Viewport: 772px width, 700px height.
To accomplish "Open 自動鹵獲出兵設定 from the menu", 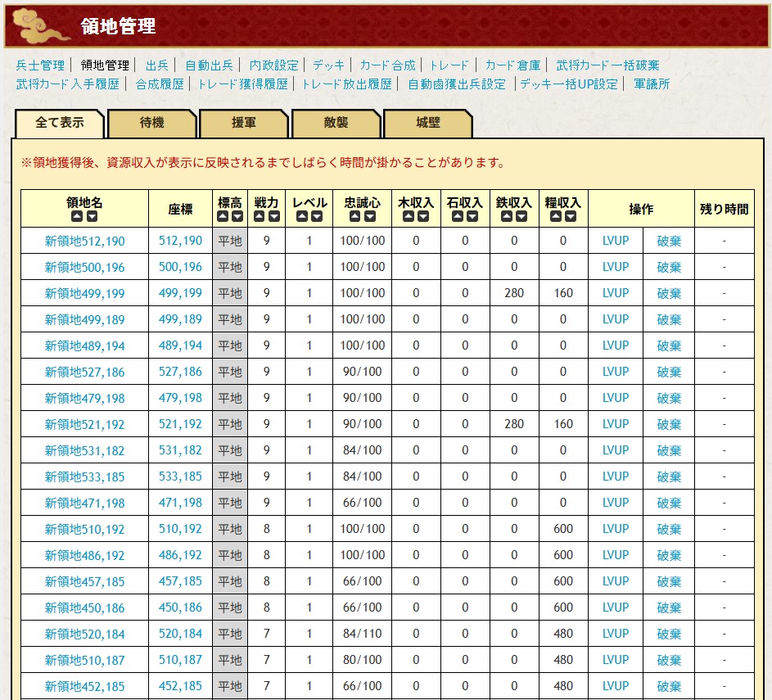I will (457, 84).
